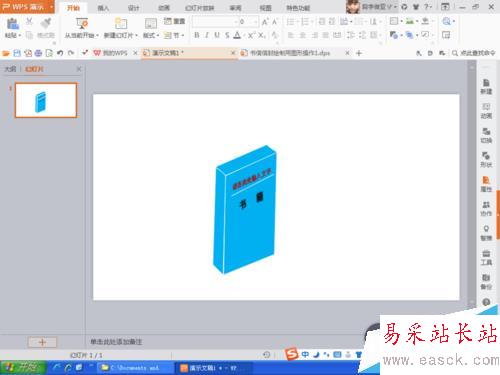500x375 pixels.
Task: Toggle Bold formatting
Action: [x=197, y=35]
